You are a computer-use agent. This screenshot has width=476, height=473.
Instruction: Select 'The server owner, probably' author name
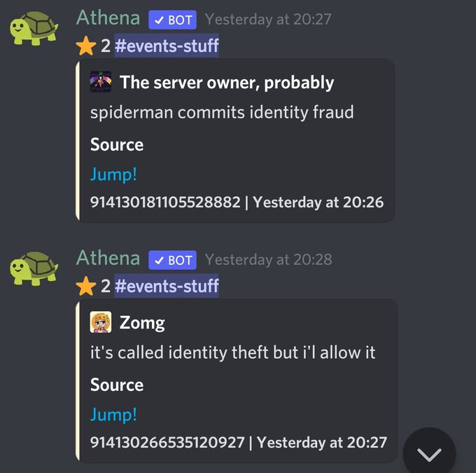227,82
